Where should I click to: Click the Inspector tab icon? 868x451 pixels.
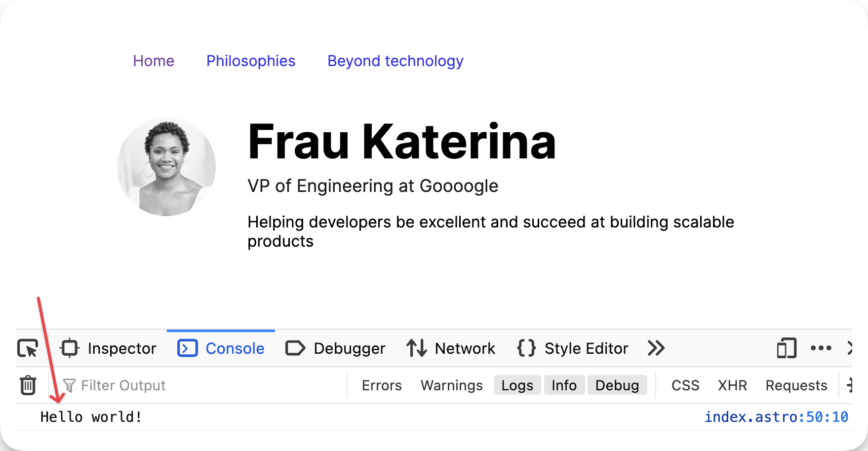coord(70,348)
